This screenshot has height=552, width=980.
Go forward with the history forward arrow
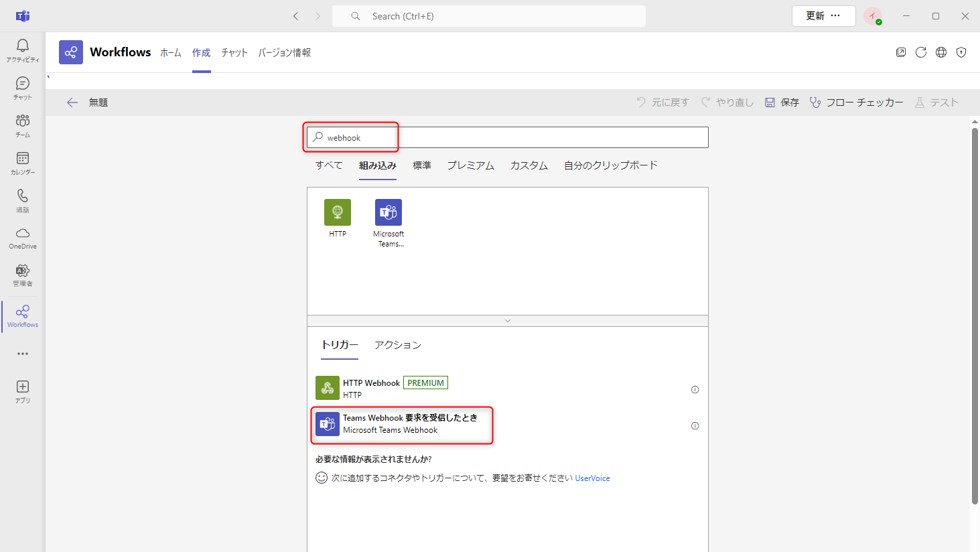tap(318, 16)
